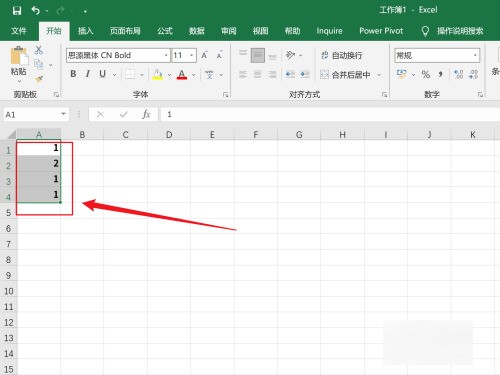Image resolution: width=500 pixels, height=375 pixels.
Task: Align text right
Action: pyautogui.click(x=272, y=74)
